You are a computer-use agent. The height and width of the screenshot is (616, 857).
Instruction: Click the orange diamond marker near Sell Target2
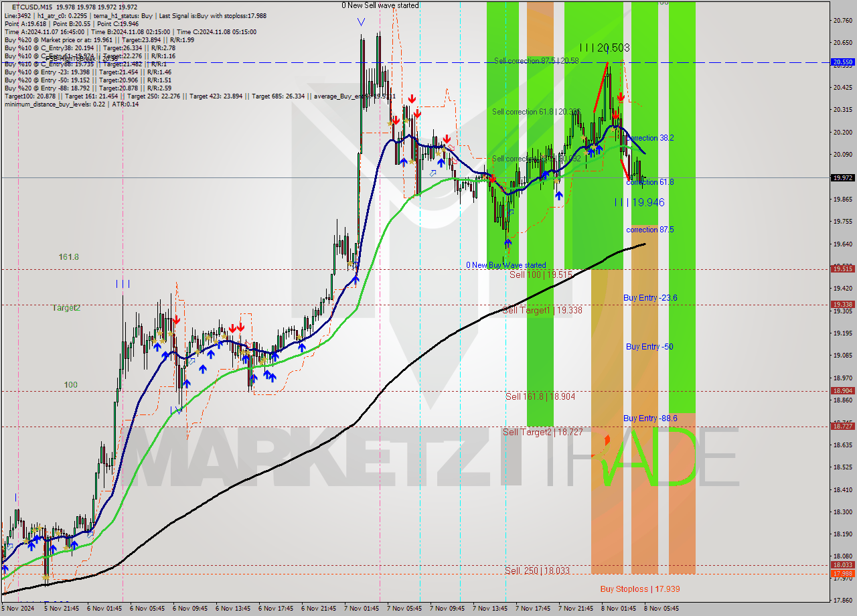click(x=607, y=440)
